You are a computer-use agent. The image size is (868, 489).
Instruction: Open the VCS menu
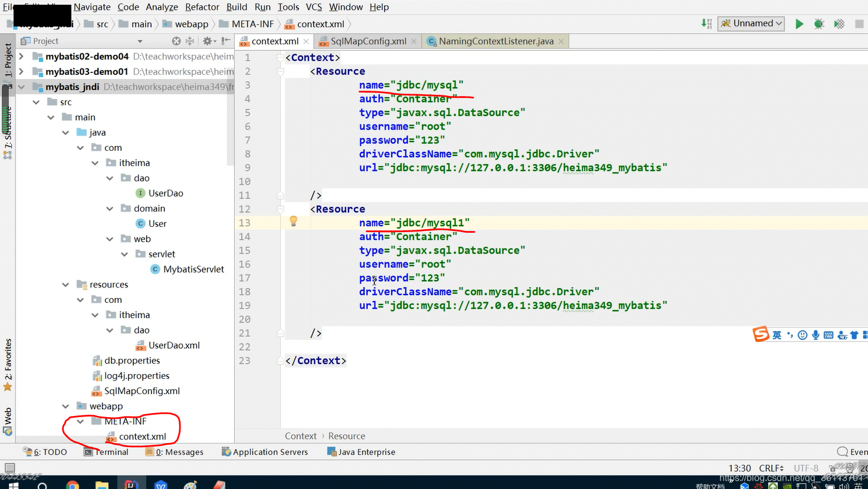[314, 7]
